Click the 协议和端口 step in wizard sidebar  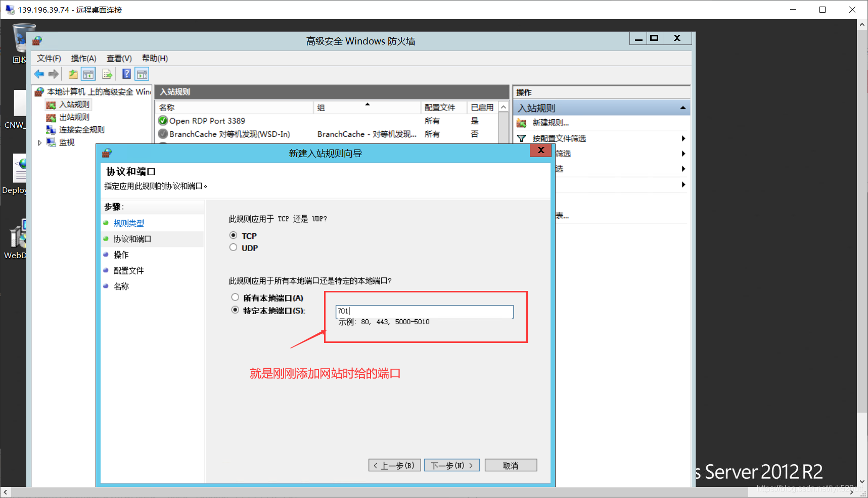click(x=132, y=239)
